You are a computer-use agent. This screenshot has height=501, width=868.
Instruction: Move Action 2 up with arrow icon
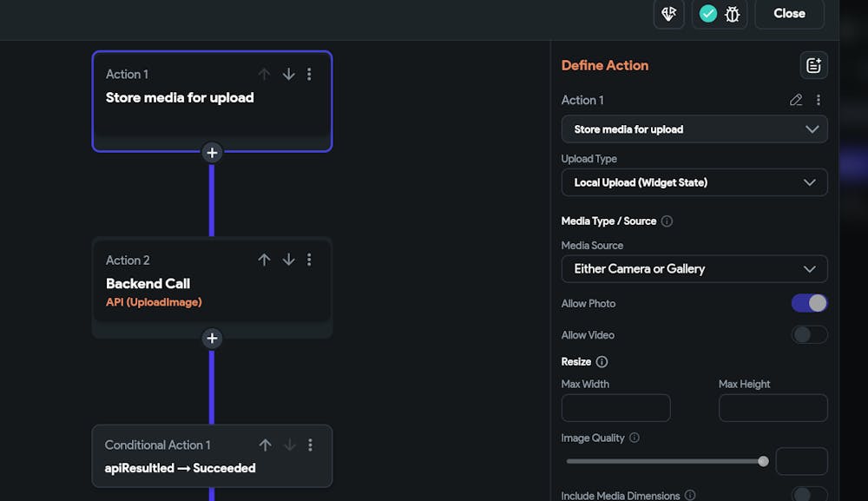(265, 260)
